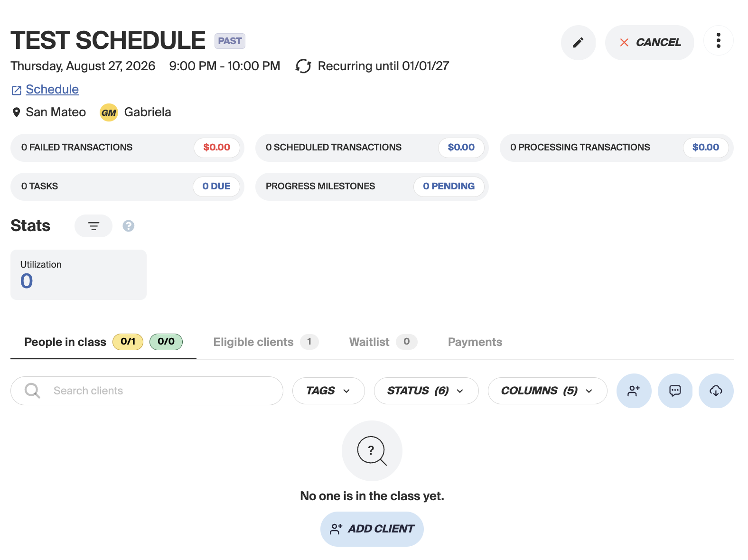
Task: Focus the Search clients field
Action: pyautogui.click(x=147, y=391)
